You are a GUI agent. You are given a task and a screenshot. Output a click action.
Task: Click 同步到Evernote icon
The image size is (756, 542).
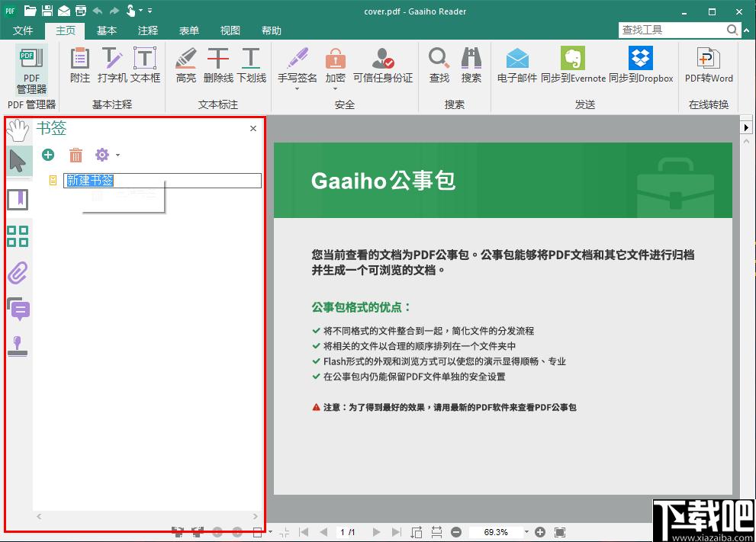coord(573,58)
